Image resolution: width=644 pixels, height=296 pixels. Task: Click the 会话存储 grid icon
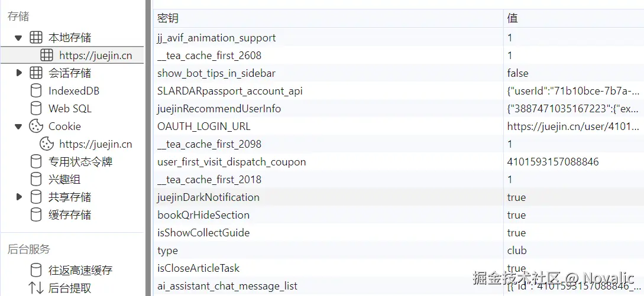pos(36,73)
